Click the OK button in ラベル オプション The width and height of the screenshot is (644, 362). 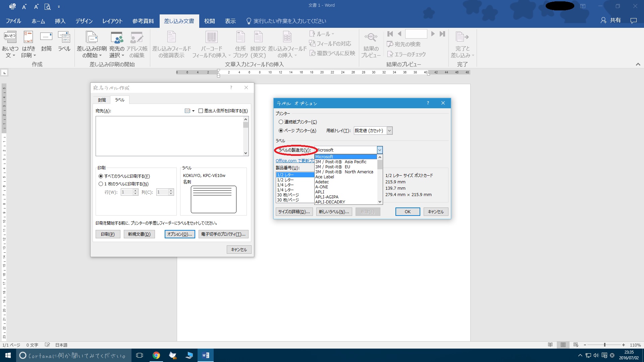(x=408, y=212)
